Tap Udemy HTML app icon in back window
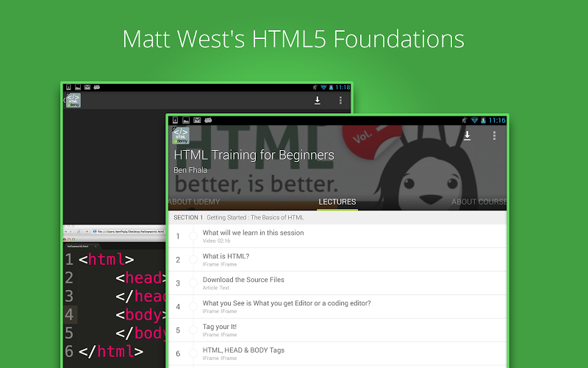Viewport: 588px width, 368px height. [x=73, y=100]
